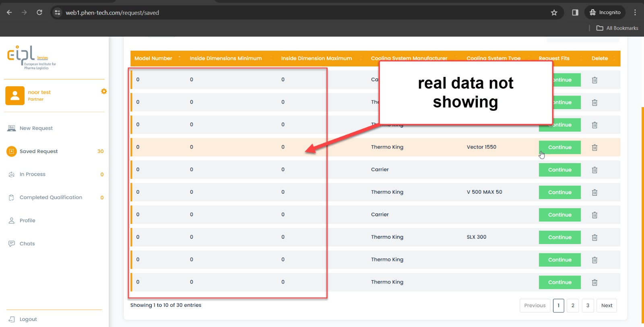Delete the Vector 1550 row
This screenshot has height=327, width=644.
coord(594,148)
